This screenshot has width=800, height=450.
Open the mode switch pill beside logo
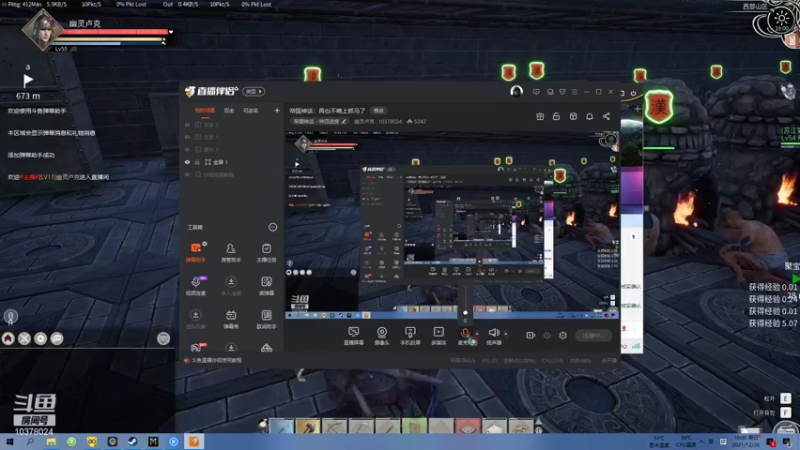[254, 91]
